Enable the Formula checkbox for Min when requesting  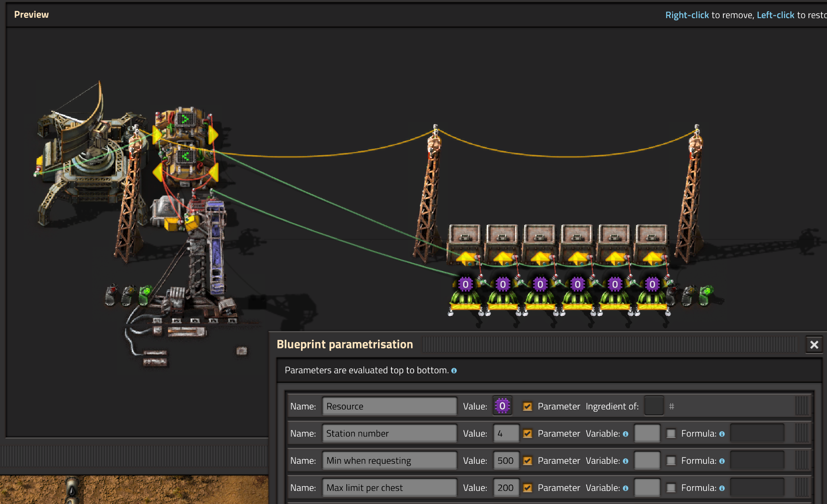[671, 461]
